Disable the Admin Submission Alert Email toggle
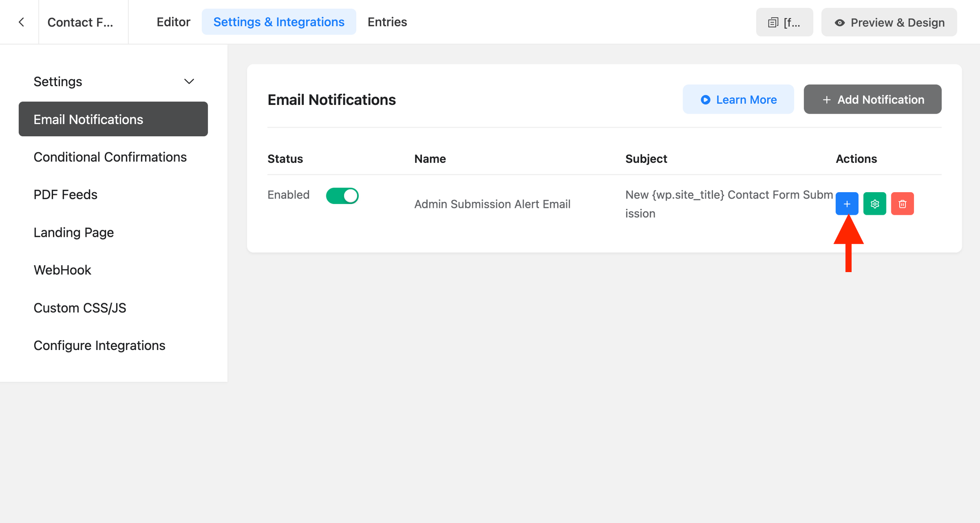The width and height of the screenshot is (980, 523). coord(343,196)
